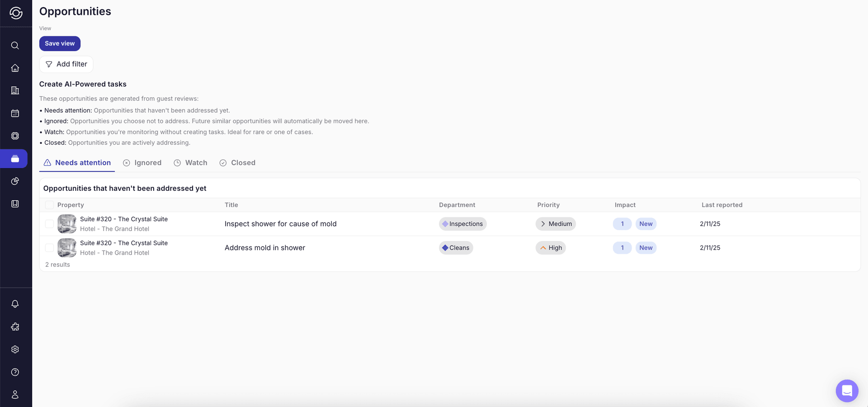Open integrations with the puzzle piece icon
The image size is (868, 407).
pyautogui.click(x=15, y=327)
